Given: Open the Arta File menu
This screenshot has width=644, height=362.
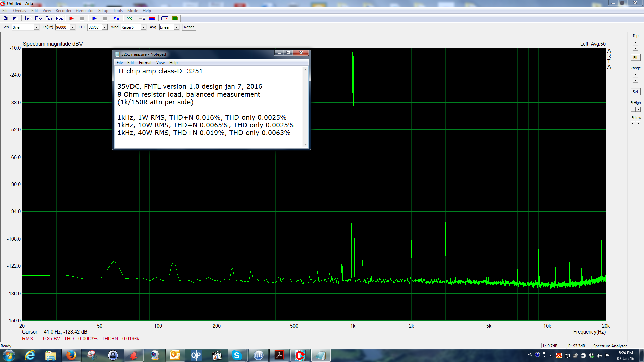Looking at the screenshot, I should (5, 11).
